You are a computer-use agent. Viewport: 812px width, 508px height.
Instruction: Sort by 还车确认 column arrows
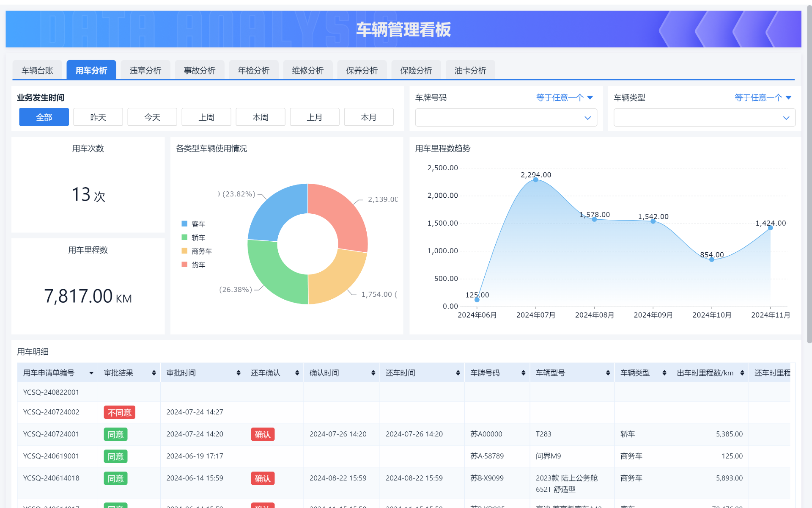coord(297,373)
